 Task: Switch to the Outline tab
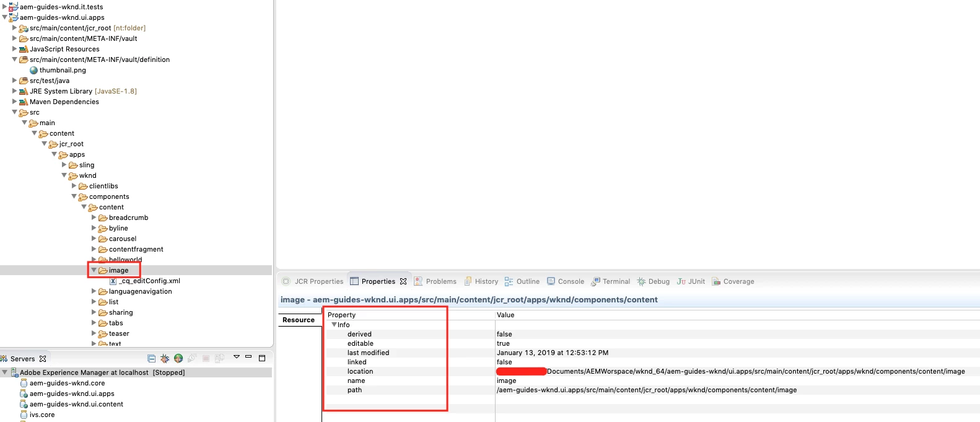522,281
